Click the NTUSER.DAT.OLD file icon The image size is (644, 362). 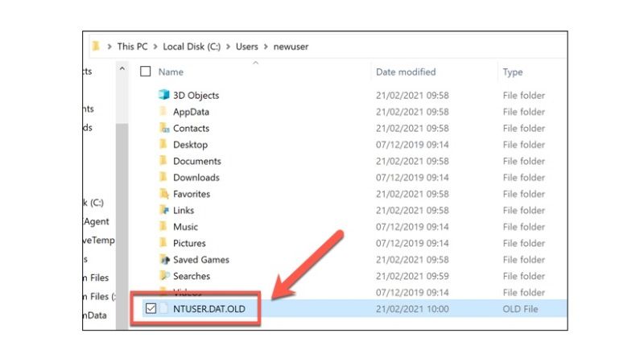164,308
